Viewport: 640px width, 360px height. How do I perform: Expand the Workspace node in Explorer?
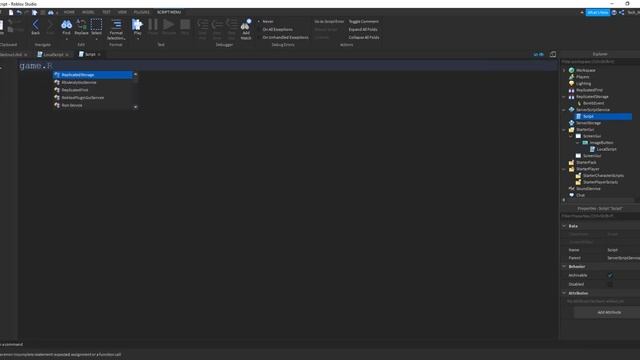[564, 70]
